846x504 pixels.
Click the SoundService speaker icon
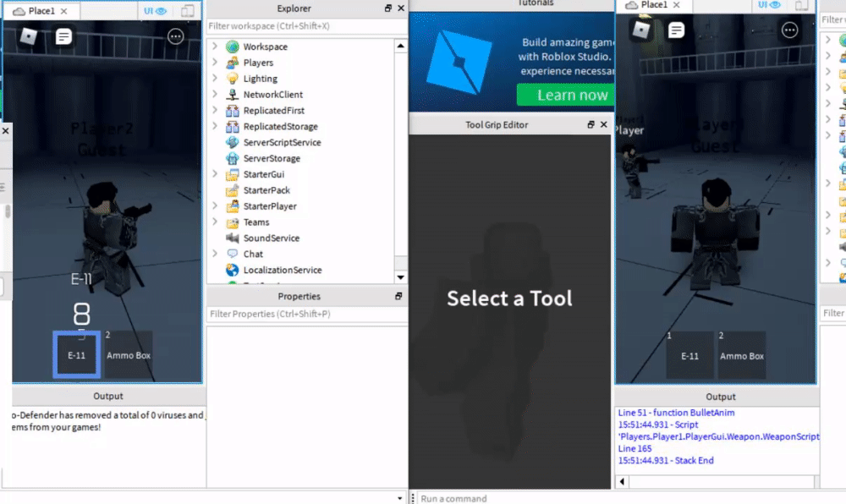[x=233, y=238]
